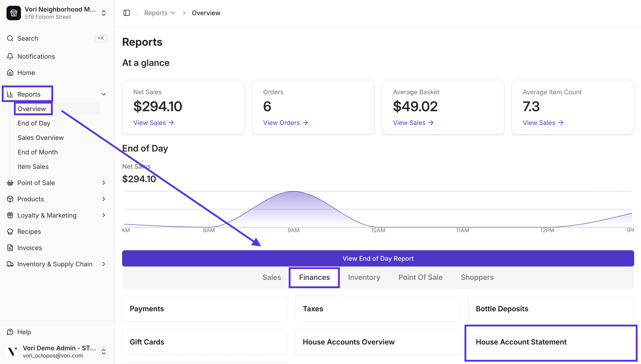Expand the Point of Sale section
The width and height of the screenshot is (641, 364).
[x=104, y=183]
